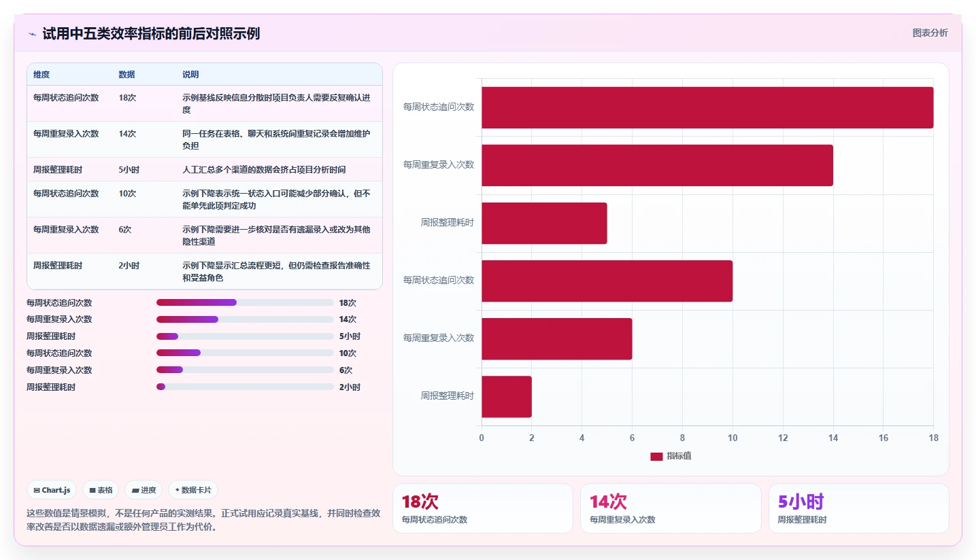Click the 18次 cell in the table
This screenshot has height=560, width=976.
(x=127, y=98)
